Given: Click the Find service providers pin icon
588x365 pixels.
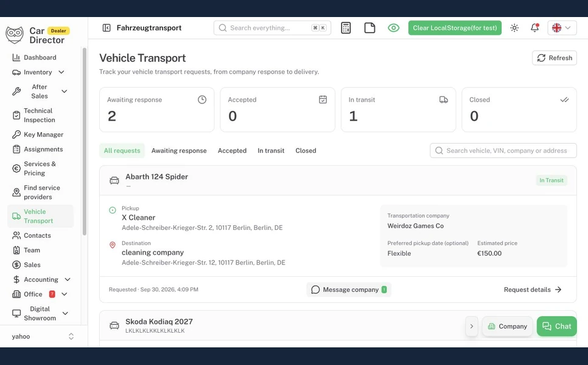Looking at the screenshot, I should coord(16,192).
